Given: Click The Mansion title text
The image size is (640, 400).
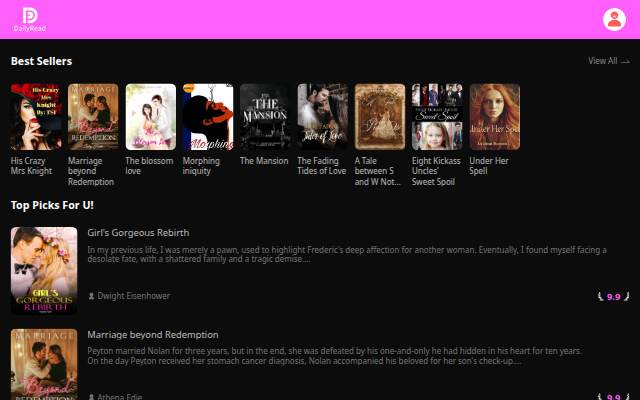Looking at the screenshot, I should 264,161.
